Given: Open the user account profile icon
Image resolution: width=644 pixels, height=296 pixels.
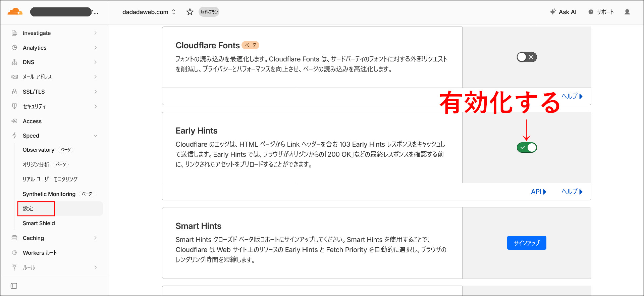Looking at the screenshot, I should pos(627,12).
